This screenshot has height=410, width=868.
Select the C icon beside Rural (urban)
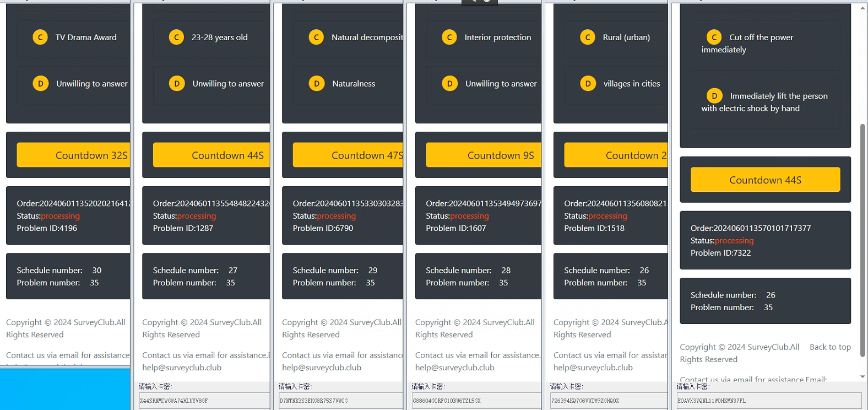click(588, 37)
